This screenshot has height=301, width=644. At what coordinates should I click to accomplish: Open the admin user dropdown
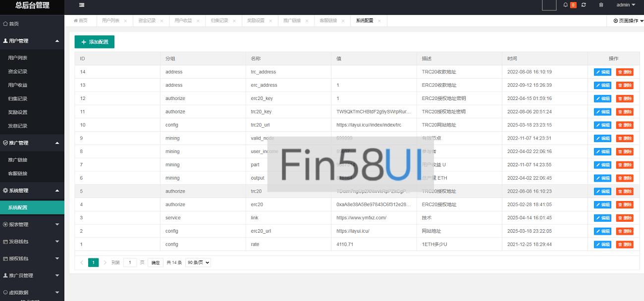tap(626, 5)
